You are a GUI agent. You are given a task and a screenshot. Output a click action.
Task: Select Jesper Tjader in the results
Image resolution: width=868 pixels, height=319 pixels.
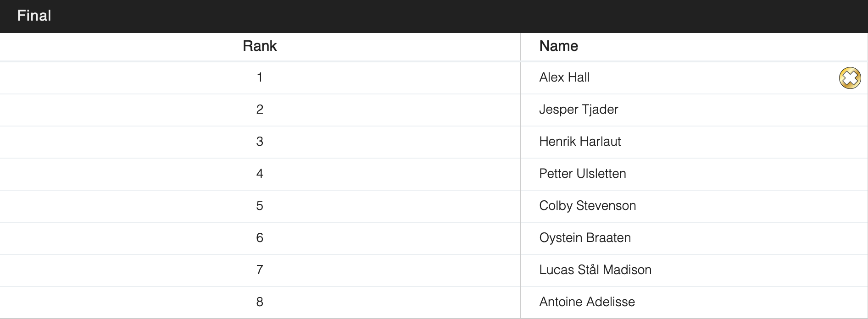(579, 110)
